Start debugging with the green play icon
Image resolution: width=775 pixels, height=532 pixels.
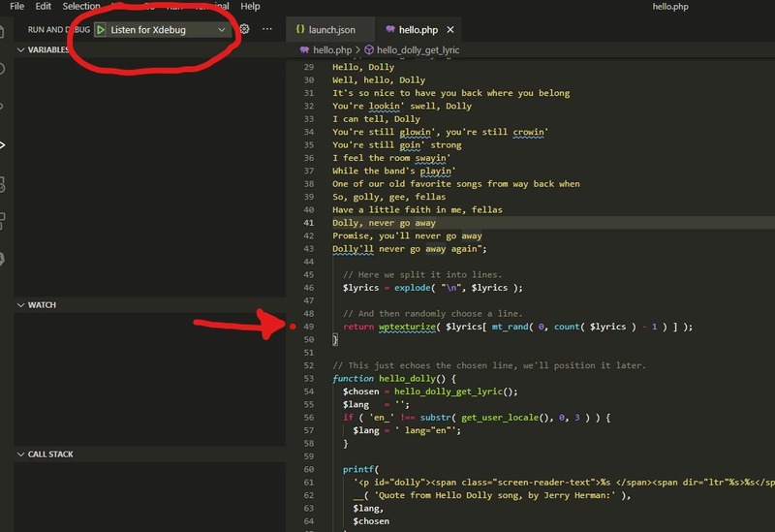[x=101, y=30]
